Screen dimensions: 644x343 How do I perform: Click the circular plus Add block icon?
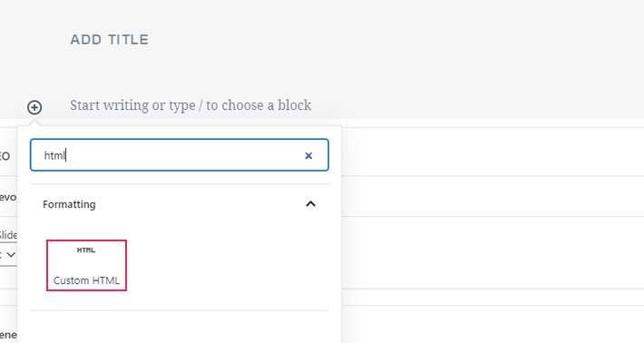click(x=34, y=107)
